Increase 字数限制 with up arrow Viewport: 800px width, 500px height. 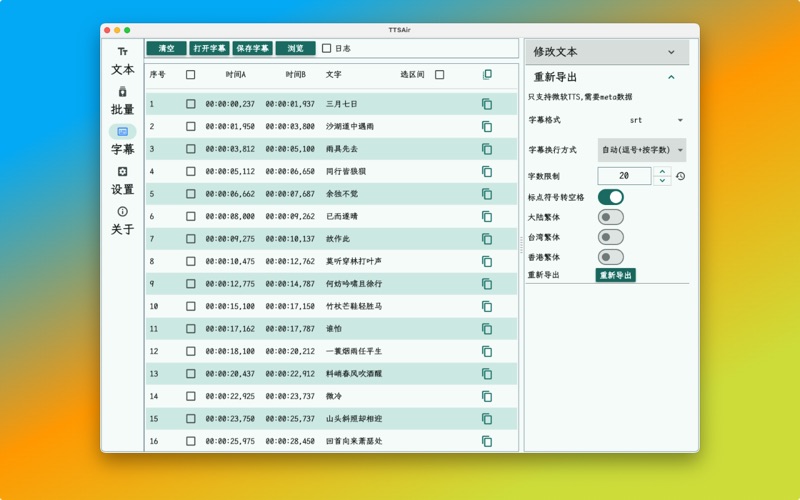pyautogui.click(x=662, y=171)
